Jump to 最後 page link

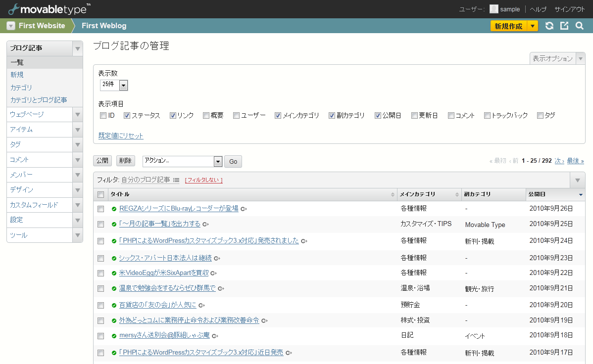[575, 161]
